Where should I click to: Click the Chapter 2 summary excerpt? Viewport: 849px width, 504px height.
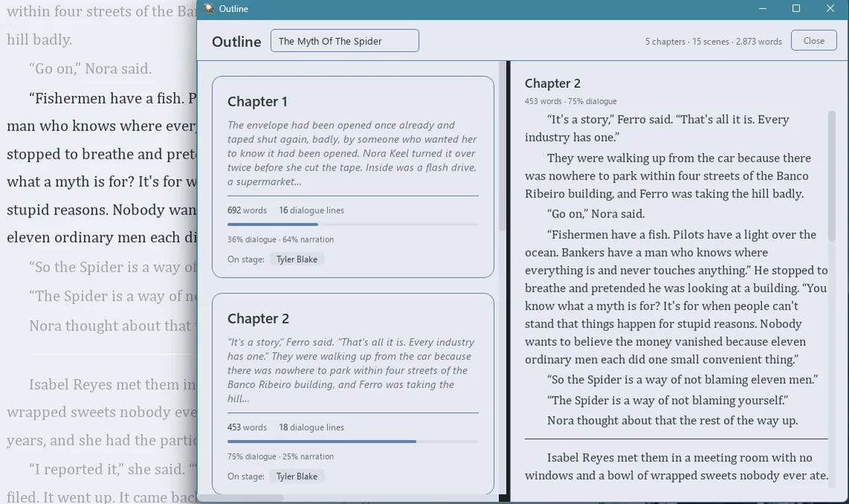click(352, 370)
